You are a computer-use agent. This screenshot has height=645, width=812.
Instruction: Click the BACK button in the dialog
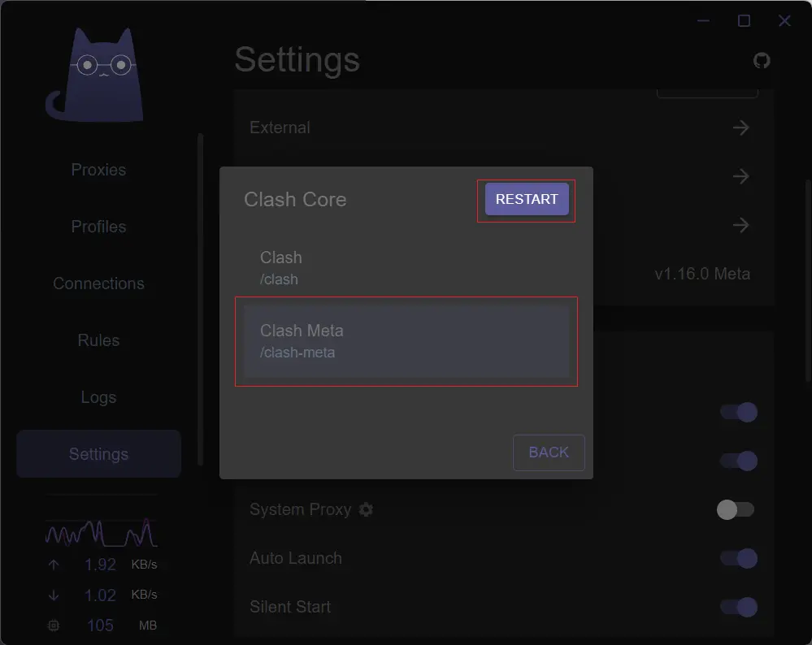pyautogui.click(x=549, y=452)
